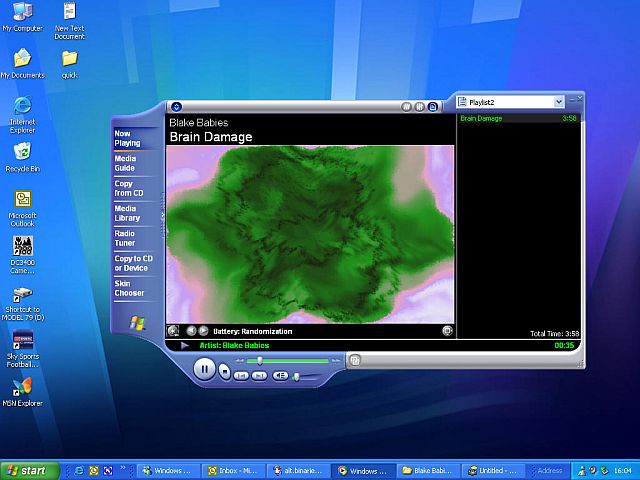Select Shortcut to MODEL 79 (D) icon

(22, 304)
